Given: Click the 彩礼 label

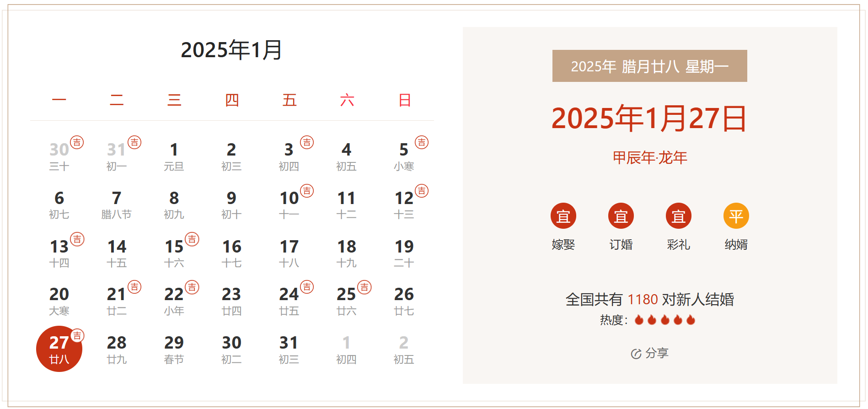Looking at the screenshot, I should (679, 245).
